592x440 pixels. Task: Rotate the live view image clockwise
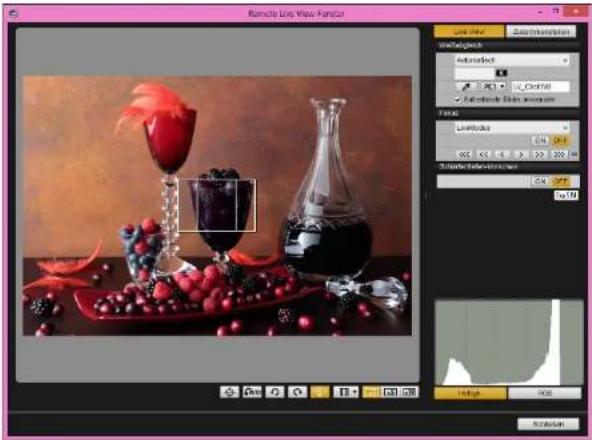coord(298,392)
